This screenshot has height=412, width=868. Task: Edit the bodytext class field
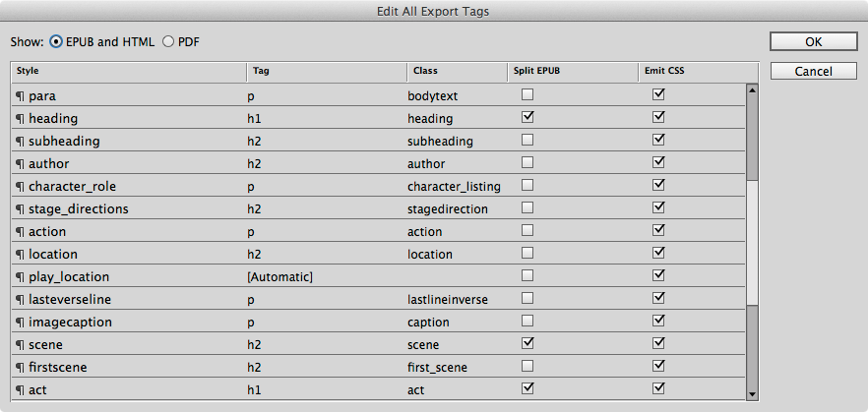tap(433, 95)
